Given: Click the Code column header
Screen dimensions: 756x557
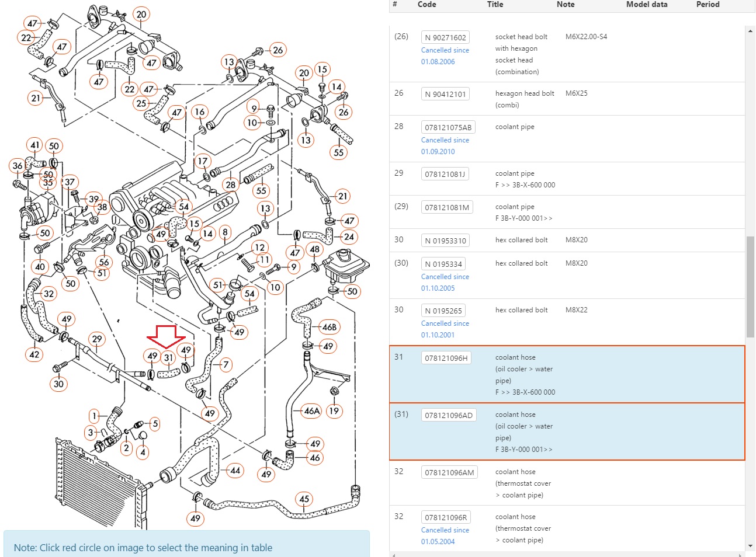Looking at the screenshot, I should click(x=426, y=5).
